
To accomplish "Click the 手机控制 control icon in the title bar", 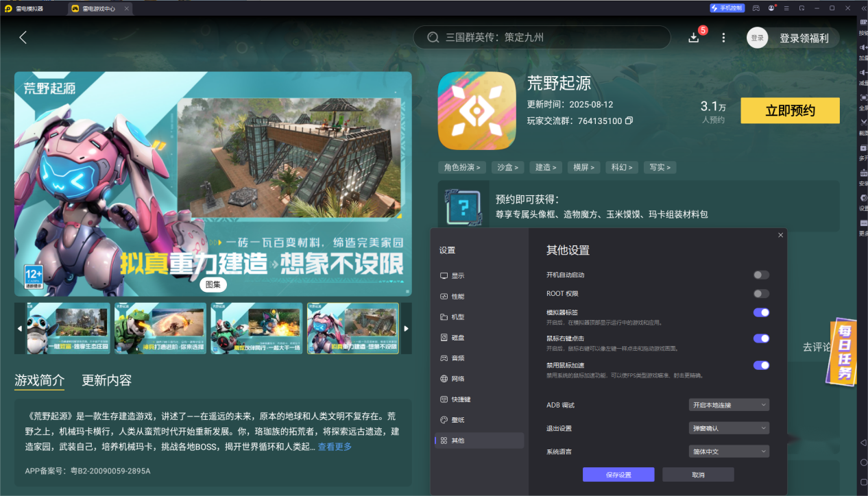I will click(x=727, y=8).
